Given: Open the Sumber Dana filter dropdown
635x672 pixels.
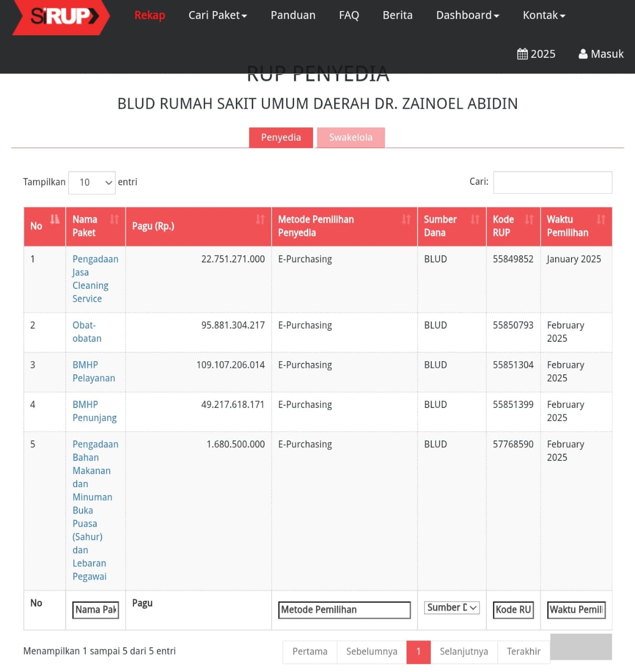Looking at the screenshot, I should [x=452, y=607].
